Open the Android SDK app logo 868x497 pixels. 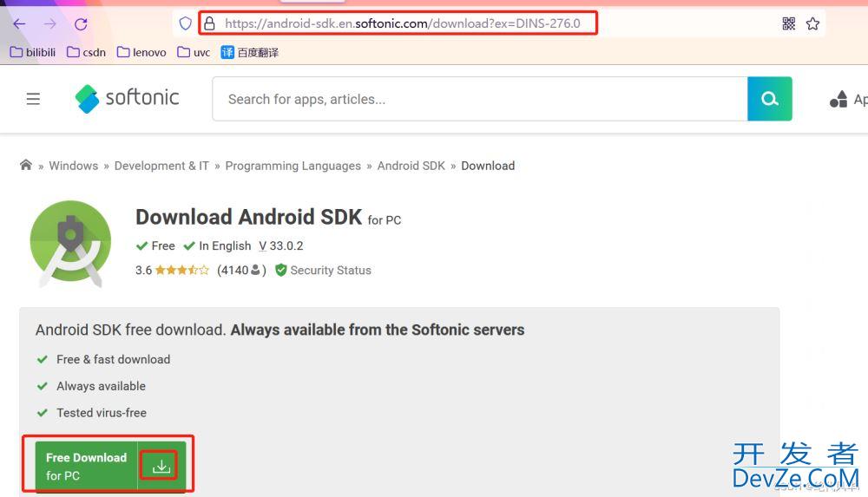pos(71,244)
